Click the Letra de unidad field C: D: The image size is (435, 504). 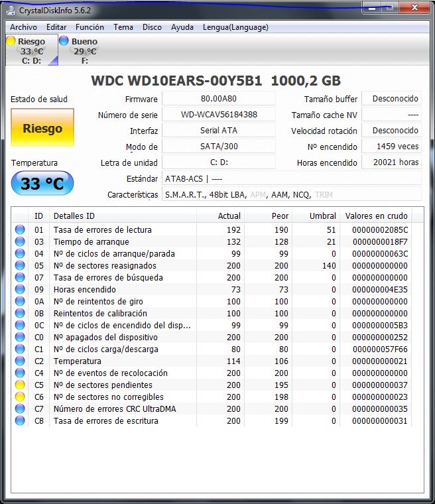(x=219, y=162)
